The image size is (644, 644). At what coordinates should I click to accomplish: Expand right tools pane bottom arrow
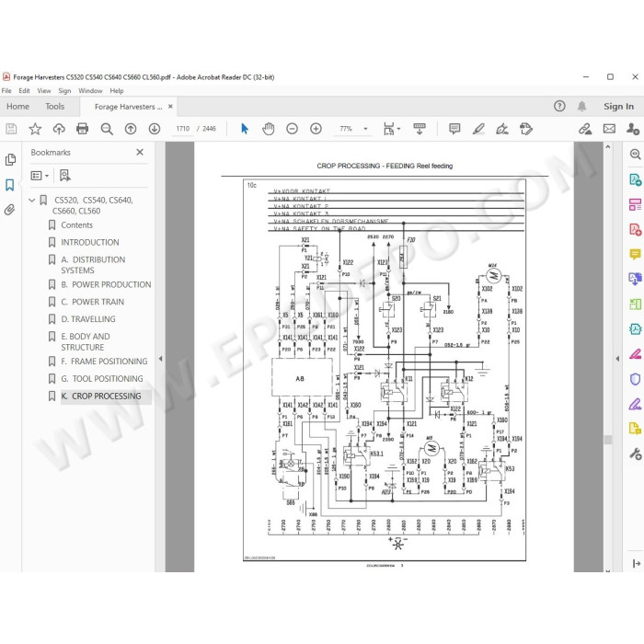637,563
